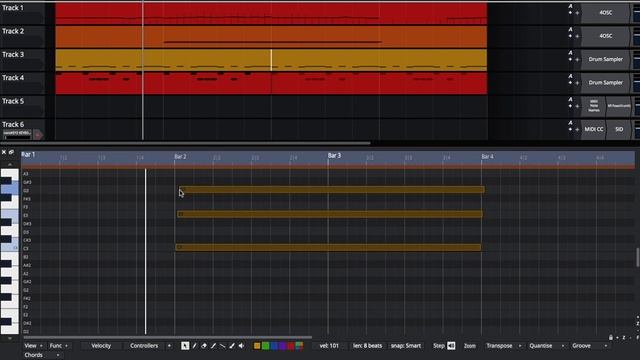Click the Track 4 automation A icon
The width and height of the screenshot is (640, 360).
pyautogui.click(x=570, y=76)
